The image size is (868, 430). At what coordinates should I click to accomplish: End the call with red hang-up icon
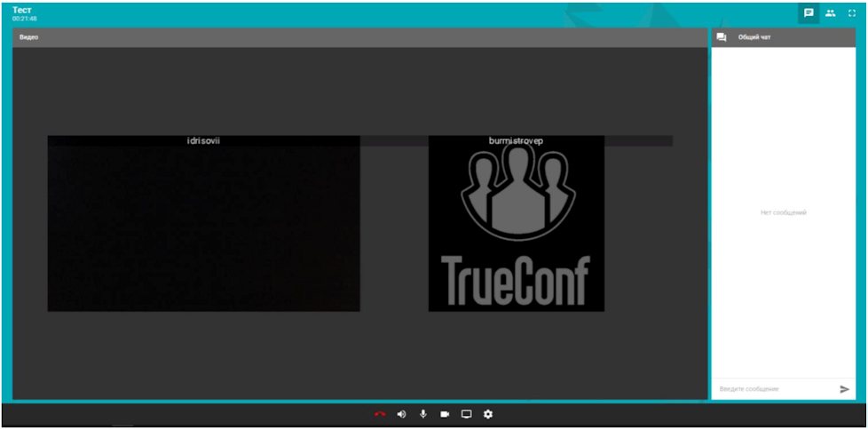(x=380, y=415)
